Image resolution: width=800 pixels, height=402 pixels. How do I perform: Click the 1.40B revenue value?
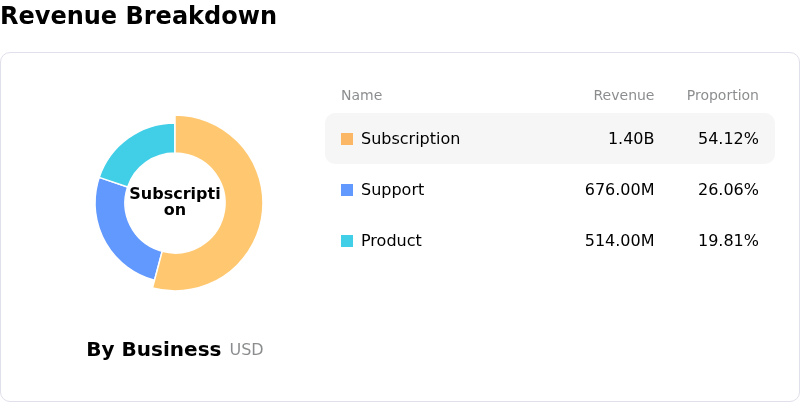(631, 139)
